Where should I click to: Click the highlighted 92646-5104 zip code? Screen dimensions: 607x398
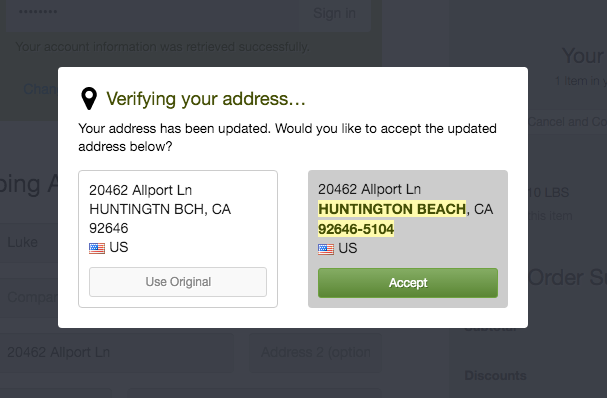[356, 229]
